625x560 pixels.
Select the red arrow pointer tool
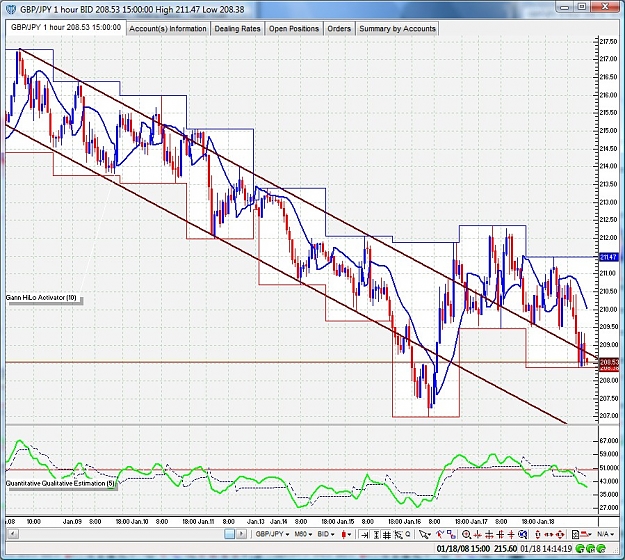coord(440,534)
